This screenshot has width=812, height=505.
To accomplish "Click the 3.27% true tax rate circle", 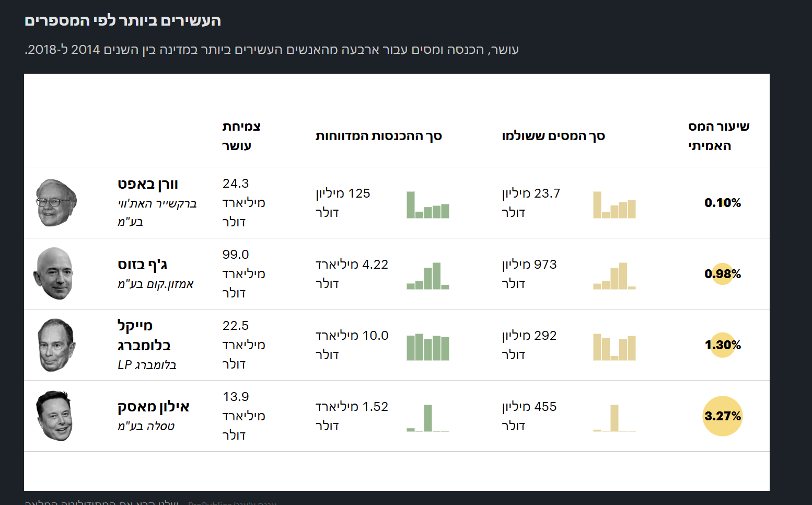I will click(723, 416).
